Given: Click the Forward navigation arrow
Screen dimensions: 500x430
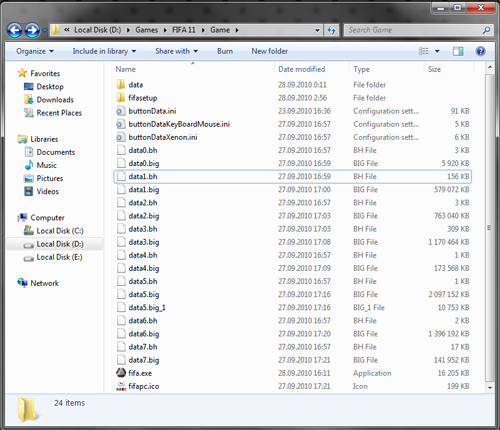Looking at the screenshot, I should pos(32,30).
